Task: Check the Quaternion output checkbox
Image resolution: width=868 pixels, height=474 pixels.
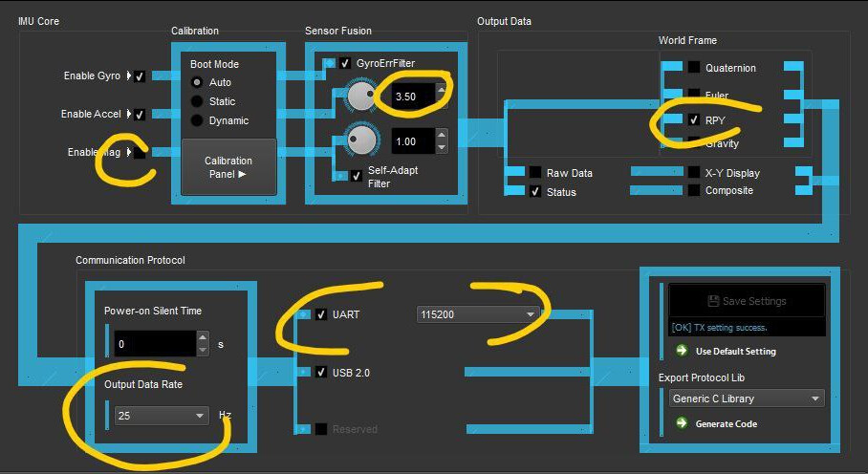Action: point(694,68)
